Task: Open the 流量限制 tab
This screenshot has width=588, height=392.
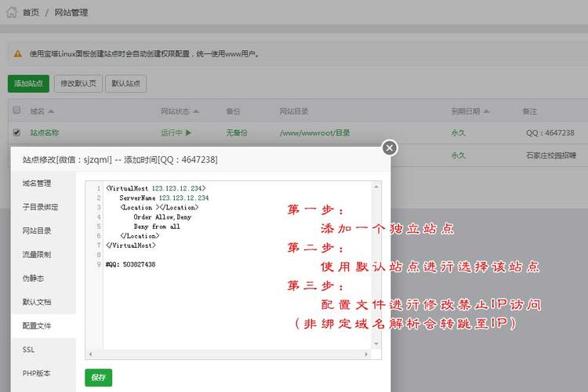Action: click(37, 254)
